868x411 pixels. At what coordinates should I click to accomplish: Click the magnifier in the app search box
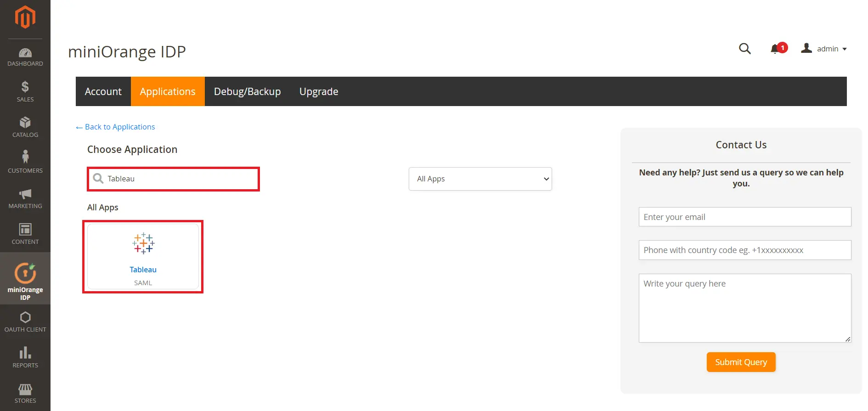coord(98,178)
